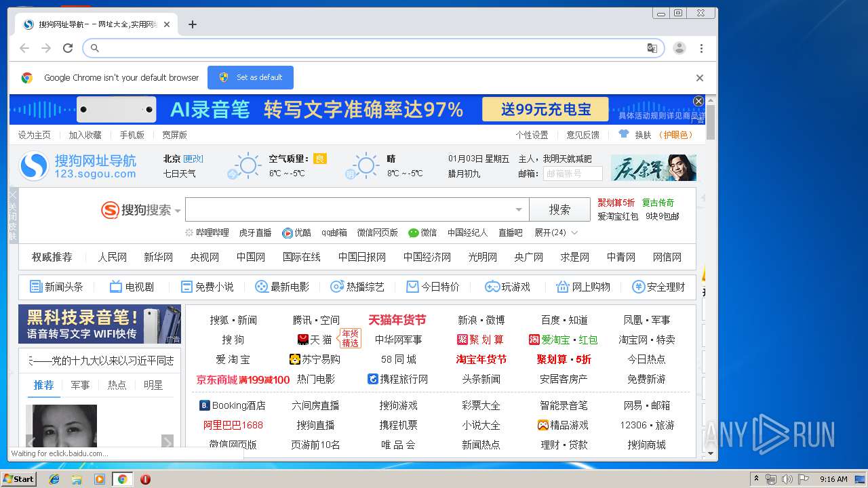The width and height of the screenshot is (868, 488).
Task: Click the 微信 quick link icon
Action: coord(414,232)
